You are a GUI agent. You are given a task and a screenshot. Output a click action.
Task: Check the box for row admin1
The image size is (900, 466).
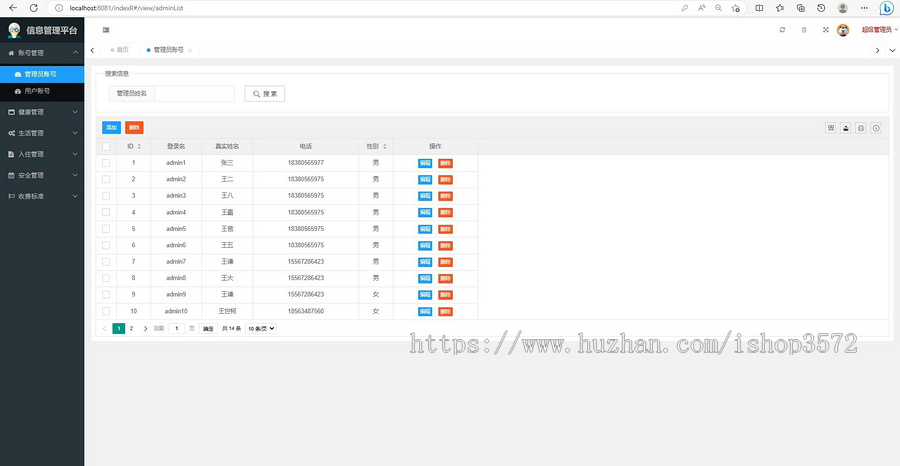[106, 163]
